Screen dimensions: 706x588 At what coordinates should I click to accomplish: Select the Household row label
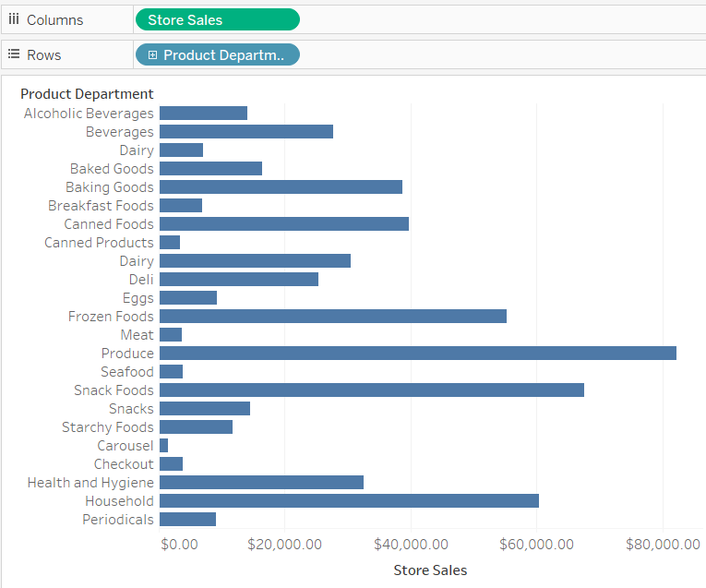point(119,501)
